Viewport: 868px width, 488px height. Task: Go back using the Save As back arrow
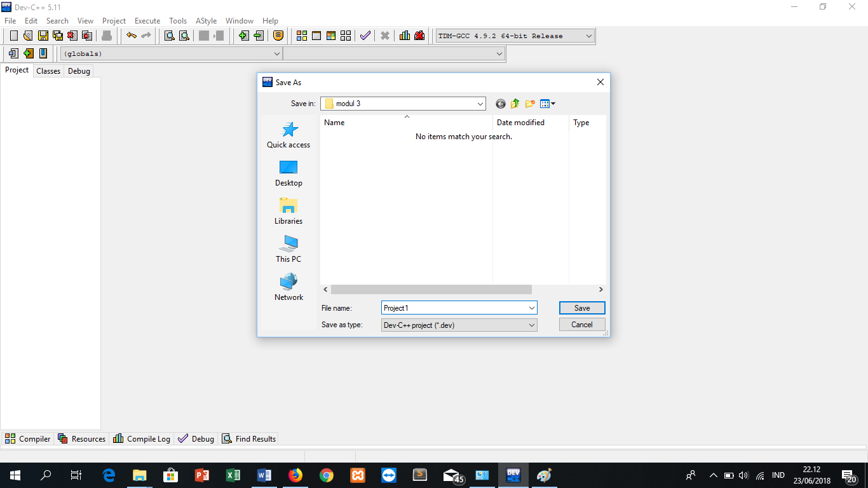(x=501, y=104)
